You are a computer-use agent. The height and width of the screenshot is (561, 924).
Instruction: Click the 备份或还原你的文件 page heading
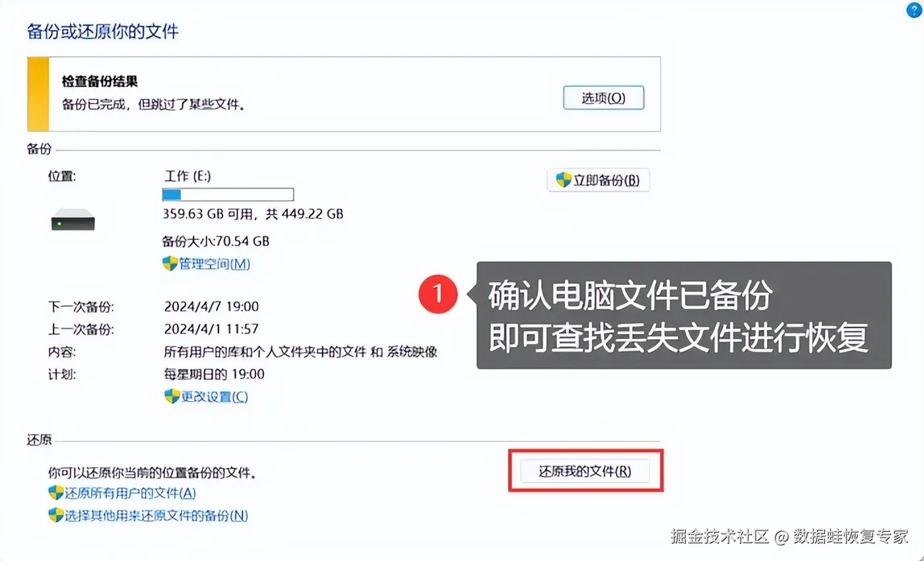[x=103, y=31]
